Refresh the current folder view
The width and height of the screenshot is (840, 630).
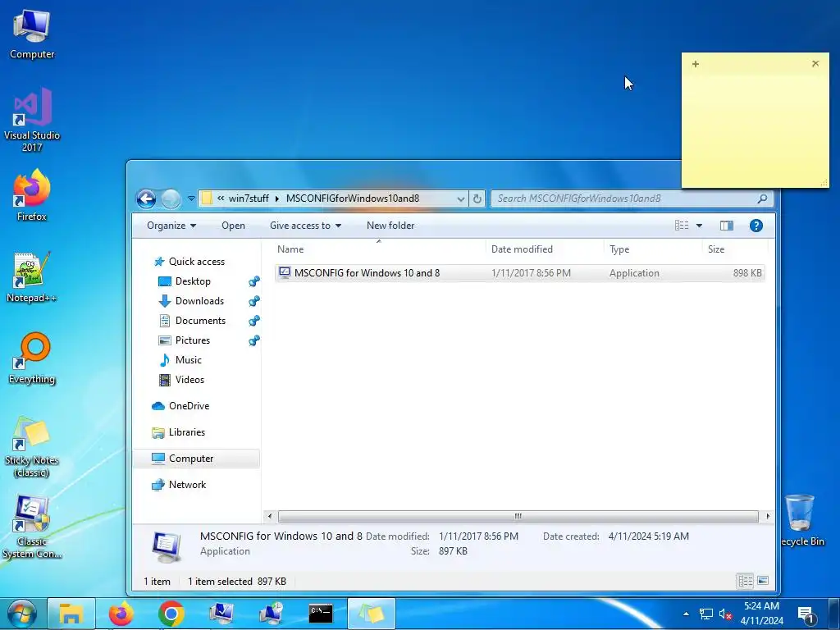tap(477, 199)
